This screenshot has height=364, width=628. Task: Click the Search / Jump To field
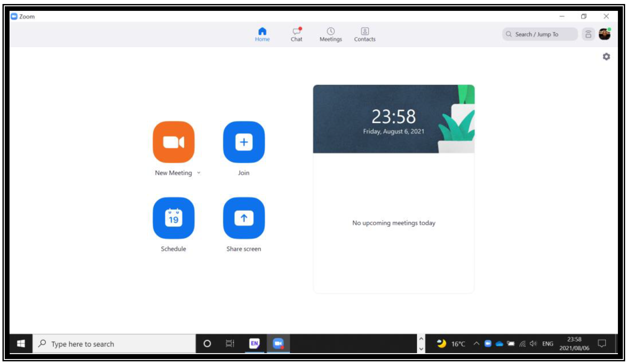(540, 34)
